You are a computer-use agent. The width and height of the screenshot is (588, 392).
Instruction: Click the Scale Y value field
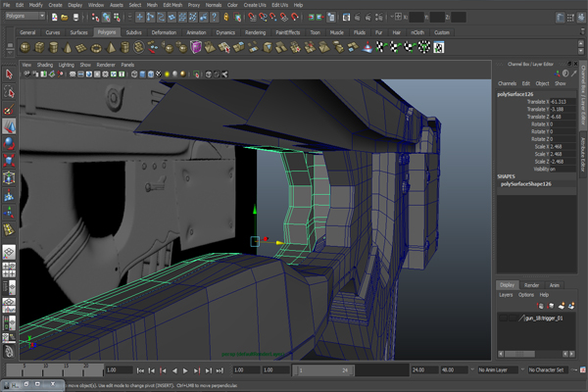click(x=563, y=154)
